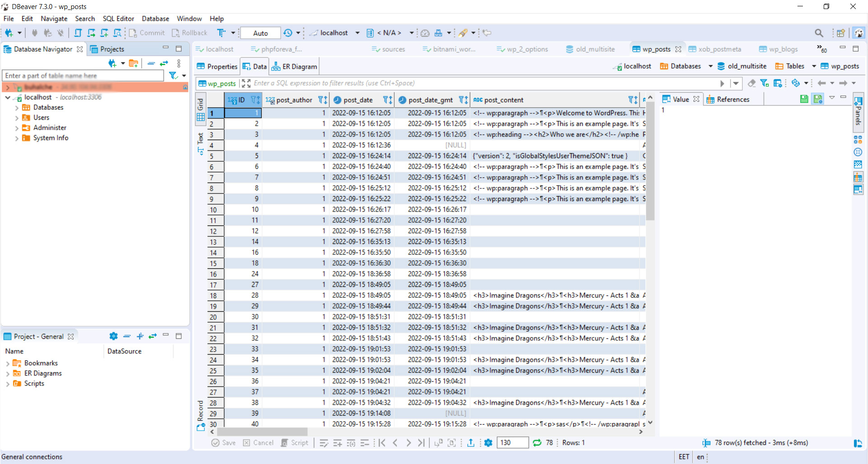Click the table name filter input field
Image resolution: width=868 pixels, height=464 pixels.
tap(83, 75)
